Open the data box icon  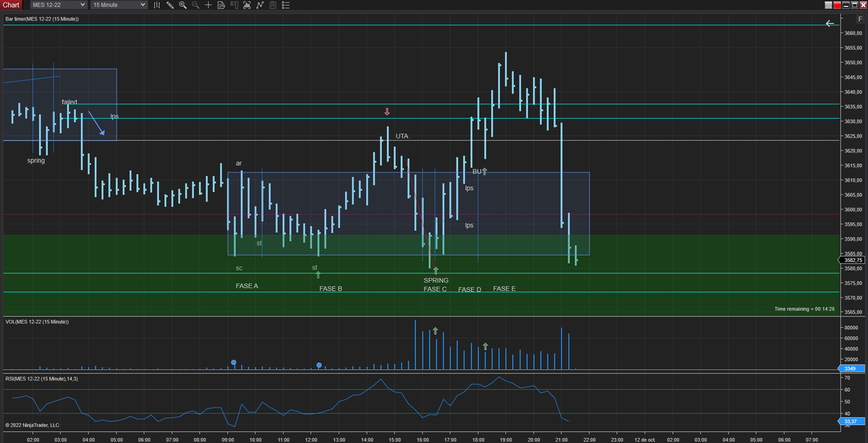(221, 5)
